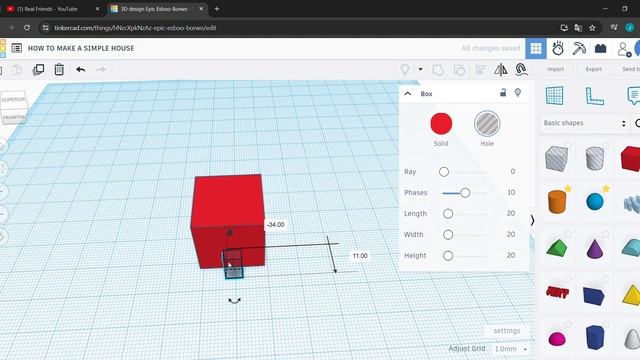Rename the design title HOW TO MAKE A SIMPLE HOUSE
This screenshot has width=640, height=360.
pyautogui.click(x=81, y=48)
